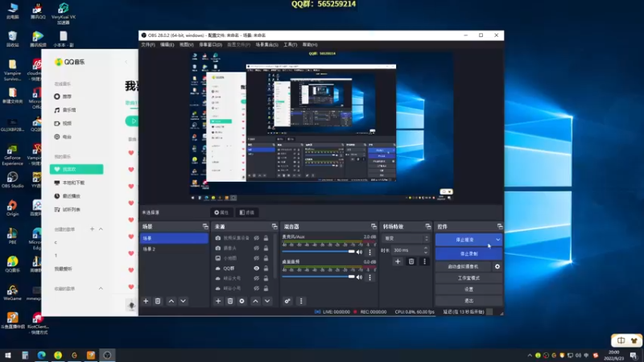The height and width of the screenshot is (362, 644).
Task: Add a new scene with the plus icon
Action: [146, 301]
